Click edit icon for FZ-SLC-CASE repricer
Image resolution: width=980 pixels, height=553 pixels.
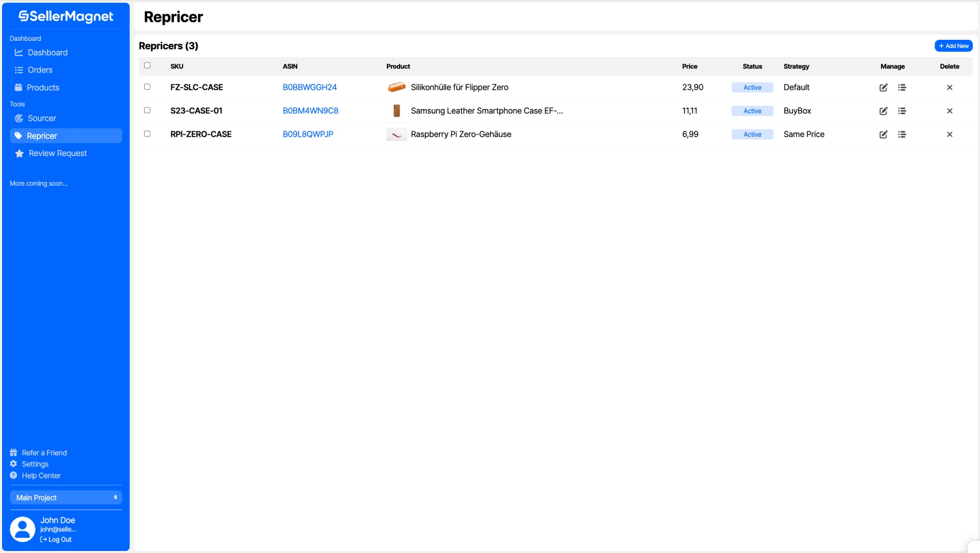click(884, 88)
